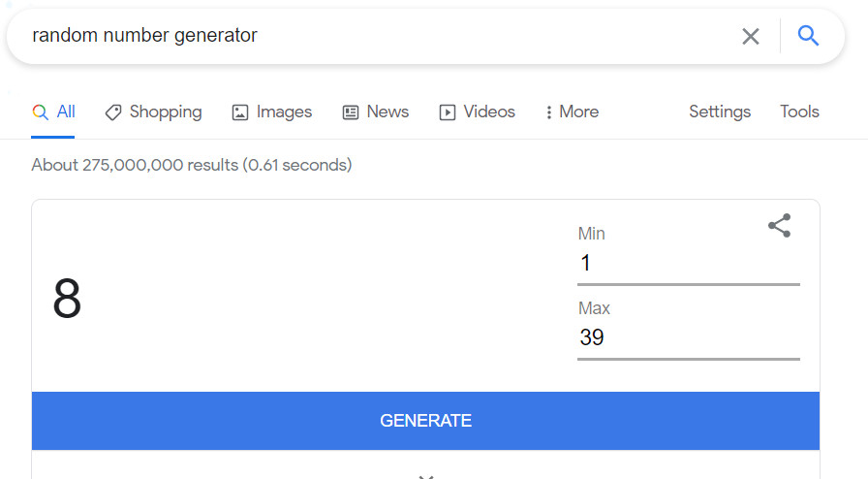868x479 pixels.
Task: Click the Videos play icon
Action: tap(448, 112)
